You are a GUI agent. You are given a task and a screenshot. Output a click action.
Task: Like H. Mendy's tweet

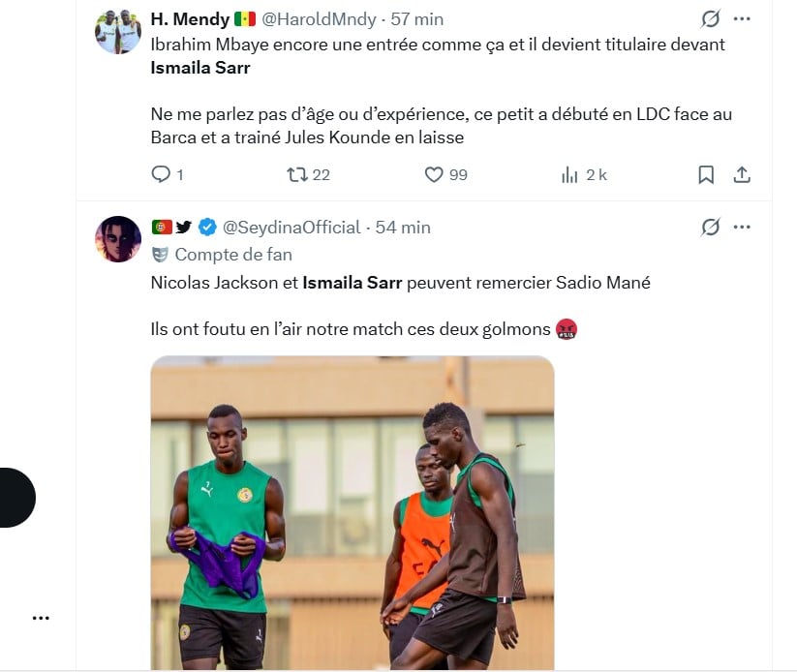click(435, 174)
